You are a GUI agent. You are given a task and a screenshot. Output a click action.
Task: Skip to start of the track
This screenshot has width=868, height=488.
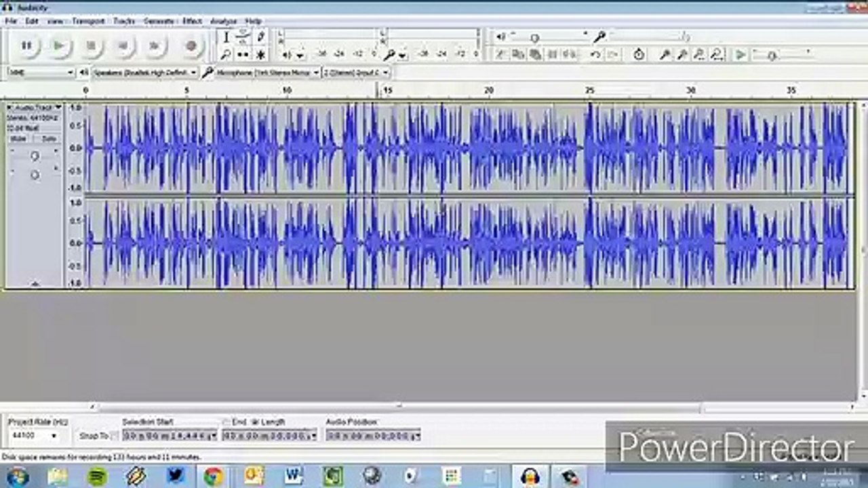[123, 45]
